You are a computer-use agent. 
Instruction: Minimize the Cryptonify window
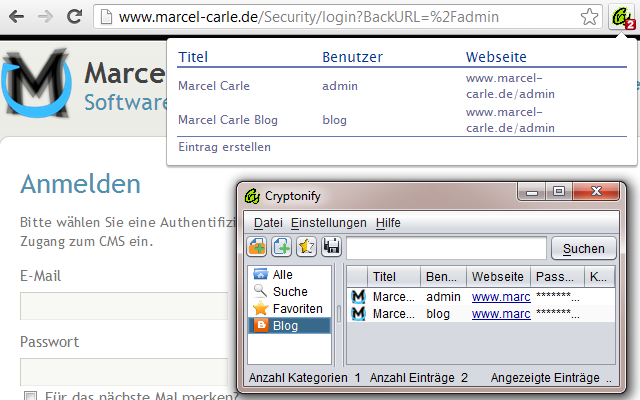coord(531,191)
